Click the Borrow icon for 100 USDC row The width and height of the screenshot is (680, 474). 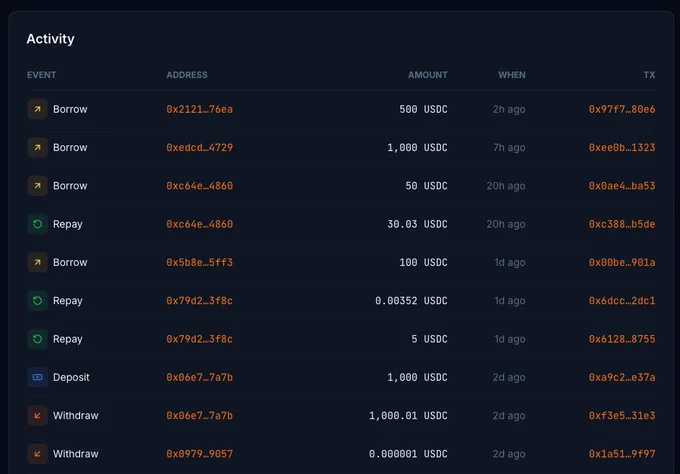click(x=37, y=262)
